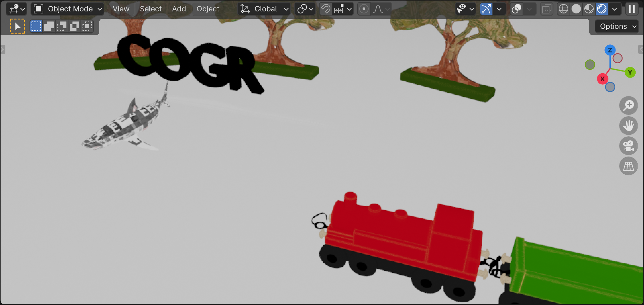Click negative Z axis circle on gizmo
The image size is (644, 305).
point(610,87)
